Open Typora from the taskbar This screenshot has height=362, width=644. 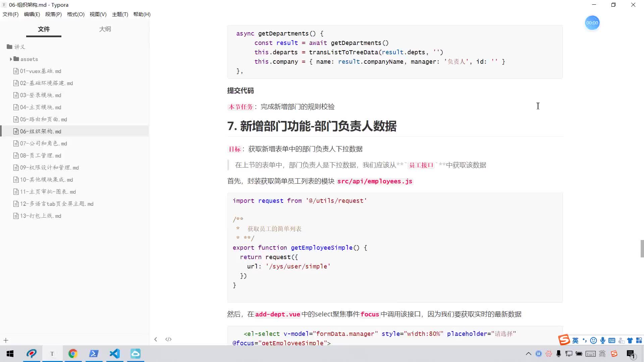click(52, 354)
